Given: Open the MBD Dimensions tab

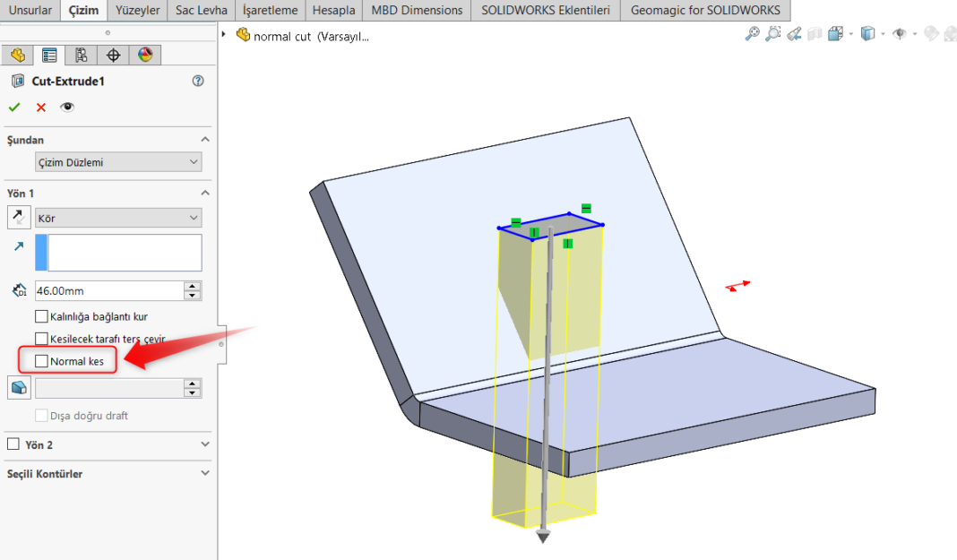Looking at the screenshot, I should 417,11.
